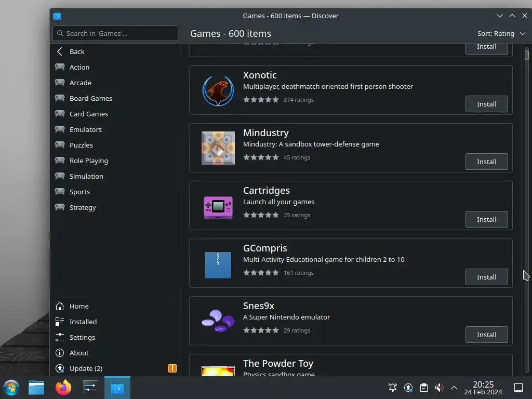
Task: Open the Snes9x title text
Action: click(x=259, y=305)
